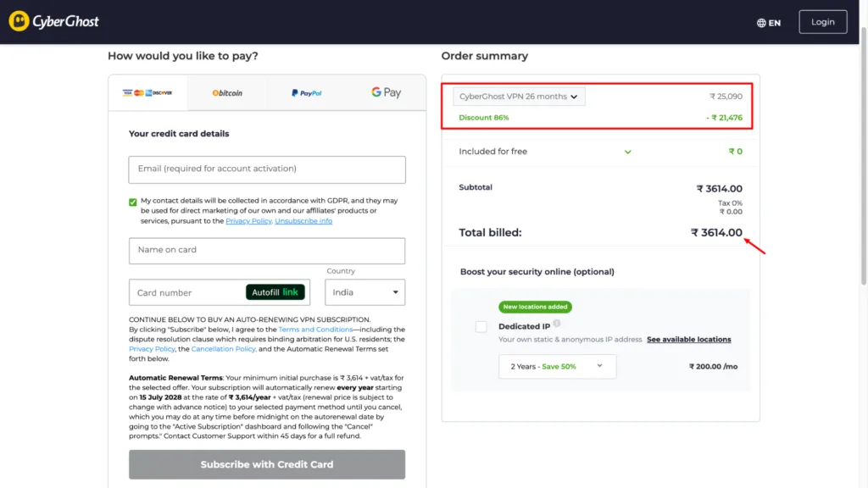Open the CyberGhost VPN 26 months dropdown

pyautogui.click(x=519, y=97)
